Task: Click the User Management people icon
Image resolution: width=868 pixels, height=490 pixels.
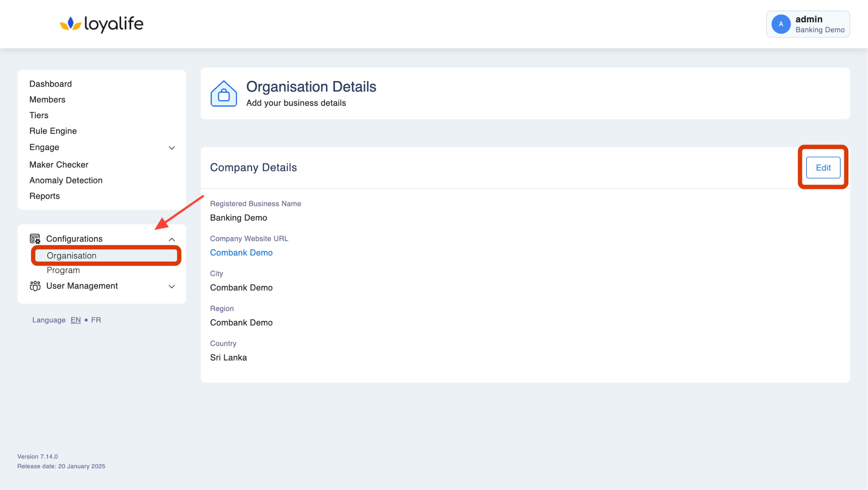Action: tap(35, 286)
